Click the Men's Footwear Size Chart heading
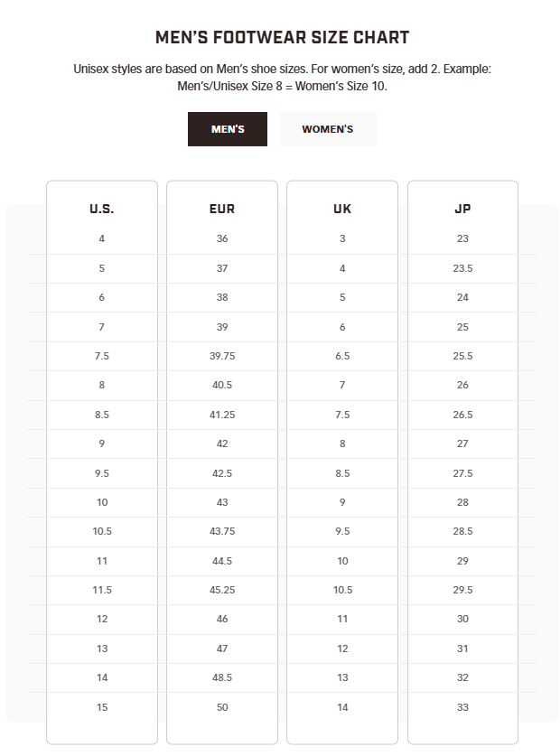The height and width of the screenshot is (756, 560). [282, 38]
